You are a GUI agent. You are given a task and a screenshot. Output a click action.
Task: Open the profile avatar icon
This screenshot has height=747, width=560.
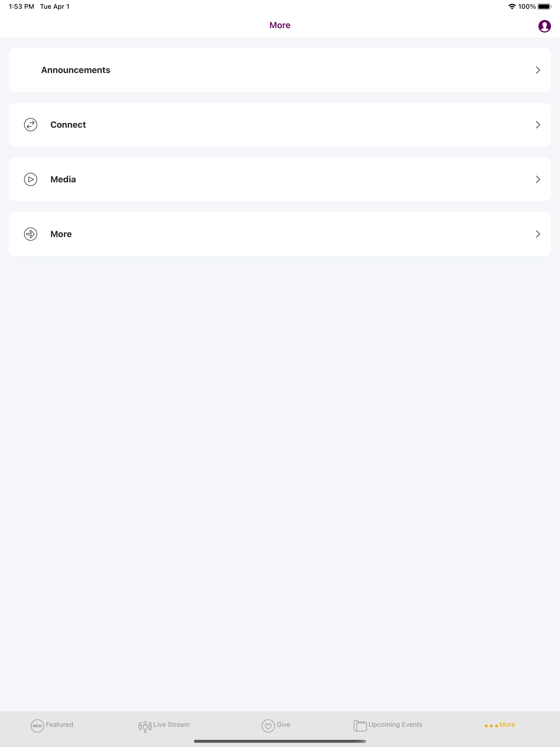click(x=544, y=26)
